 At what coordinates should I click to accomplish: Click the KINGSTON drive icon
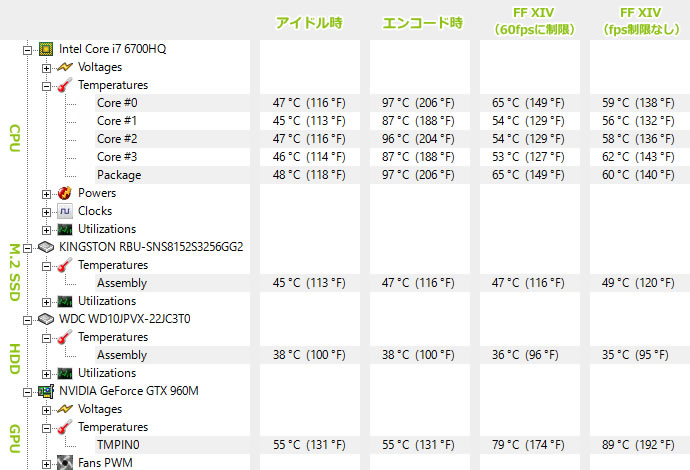tap(46, 247)
